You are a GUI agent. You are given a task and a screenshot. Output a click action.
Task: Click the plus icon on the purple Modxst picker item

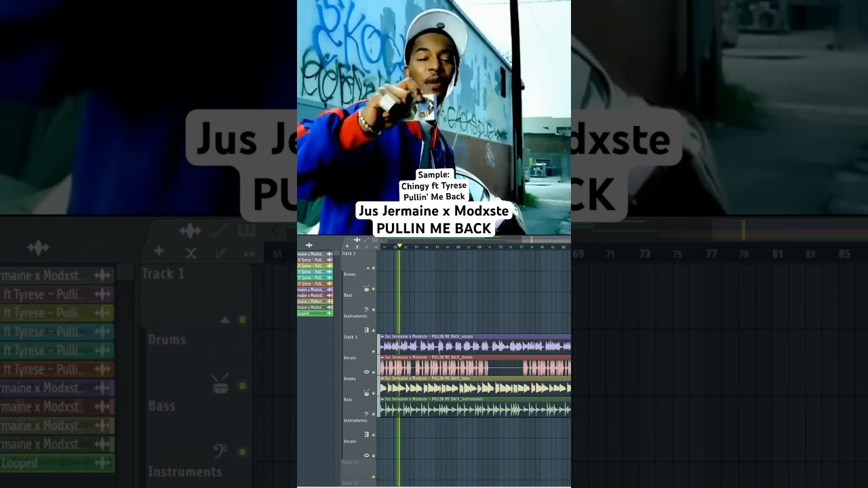click(330, 289)
